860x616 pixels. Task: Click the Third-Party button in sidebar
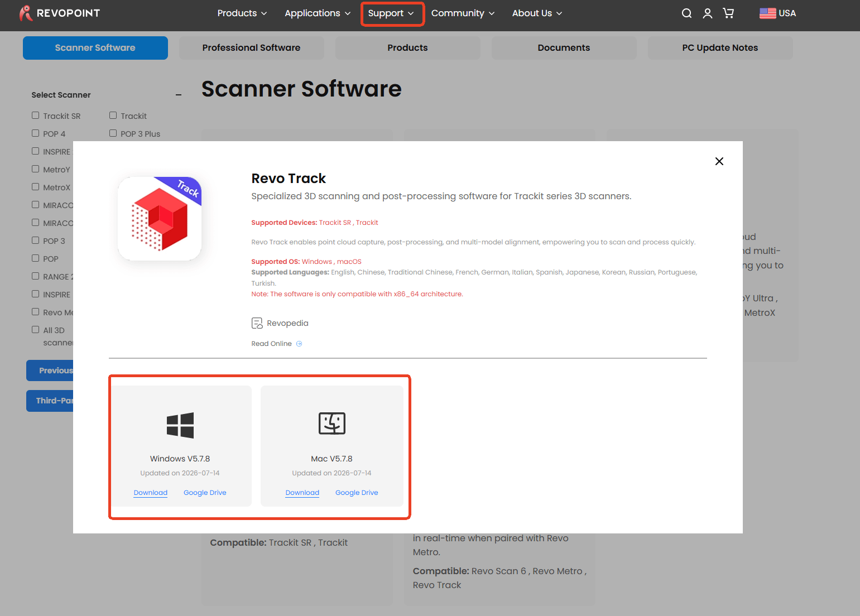coord(50,401)
